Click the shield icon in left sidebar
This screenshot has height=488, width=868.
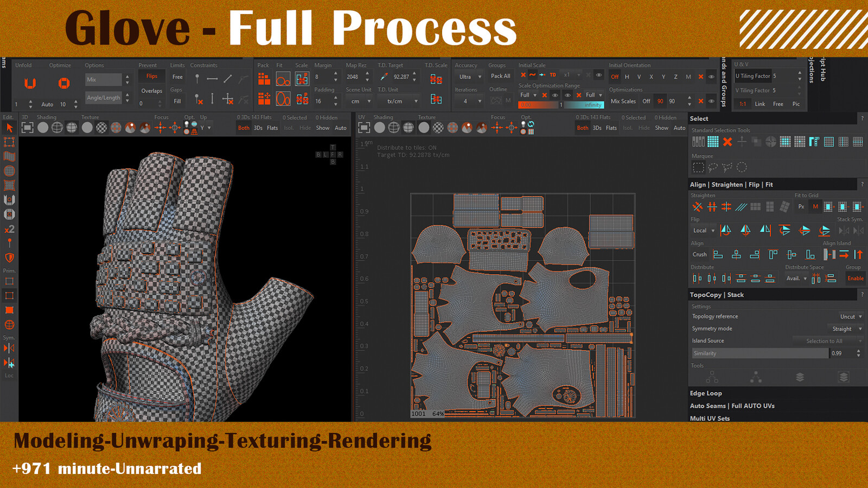9,258
